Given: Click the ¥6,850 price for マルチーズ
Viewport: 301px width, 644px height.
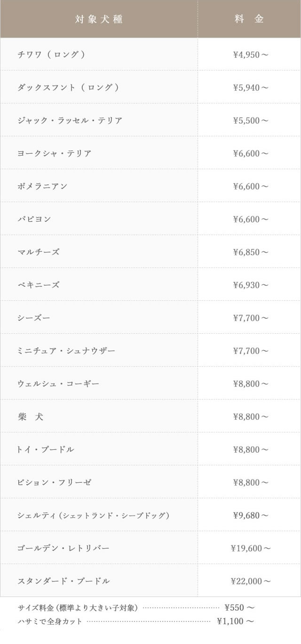Looking at the screenshot, I should pos(251,252).
